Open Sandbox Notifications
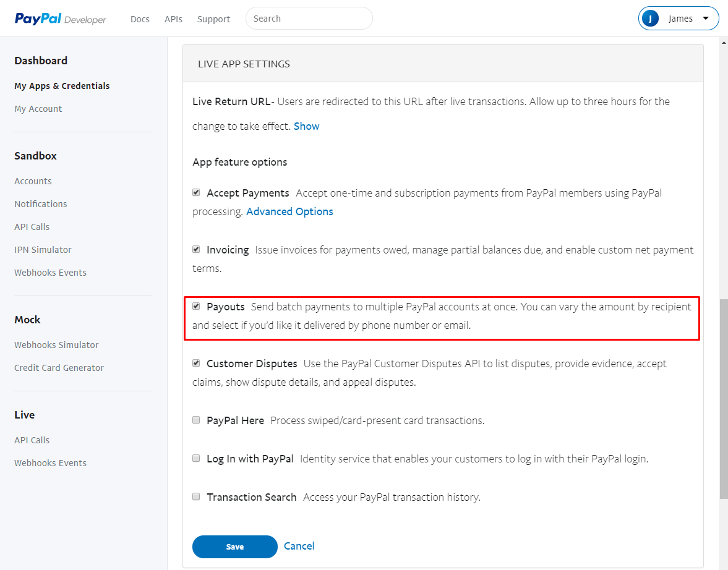The width and height of the screenshot is (728, 570). pyautogui.click(x=40, y=204)
